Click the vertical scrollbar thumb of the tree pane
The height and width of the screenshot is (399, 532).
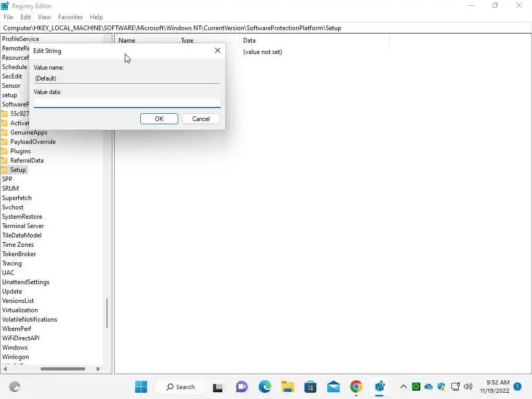point(107,313)
